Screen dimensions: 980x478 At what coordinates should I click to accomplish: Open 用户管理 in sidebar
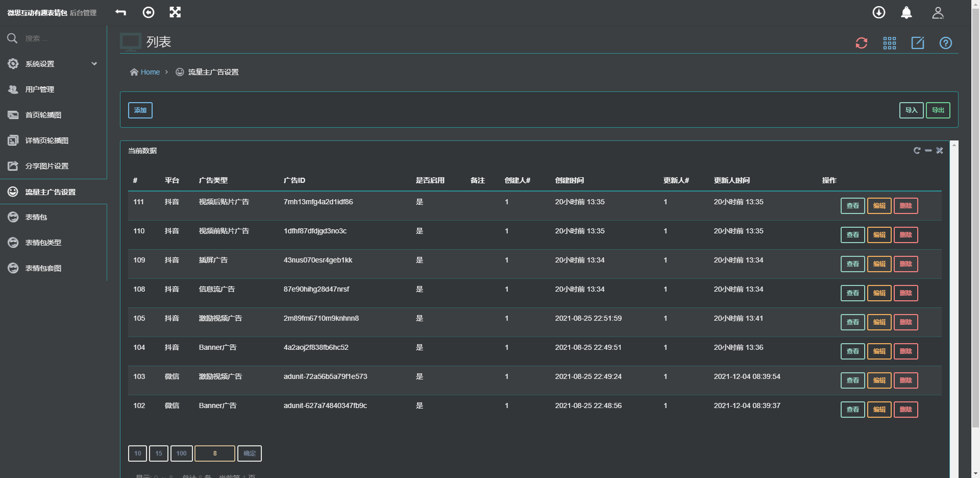coord(53,89)
